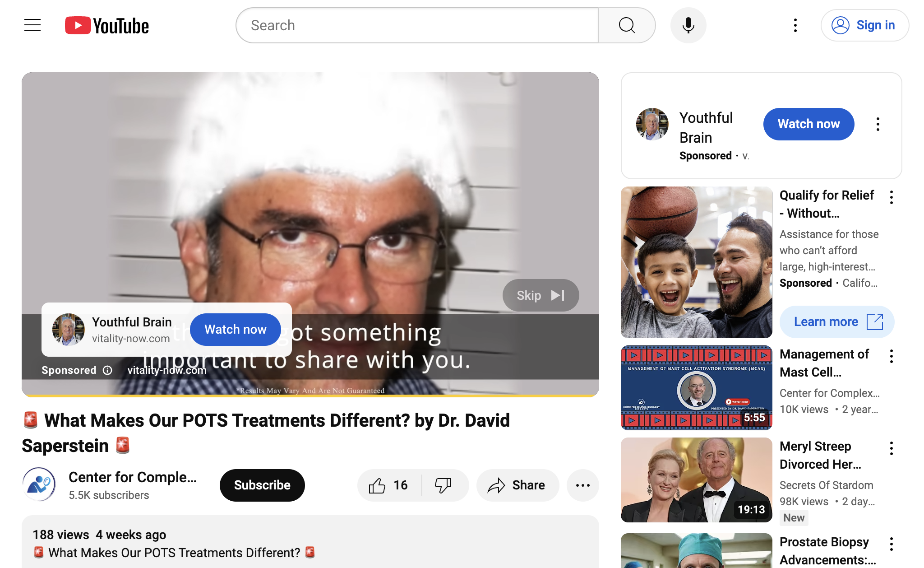The image size is (924, 568).
Task: Open settings three-dot menu in header
Action: click(x=795, y=25)
